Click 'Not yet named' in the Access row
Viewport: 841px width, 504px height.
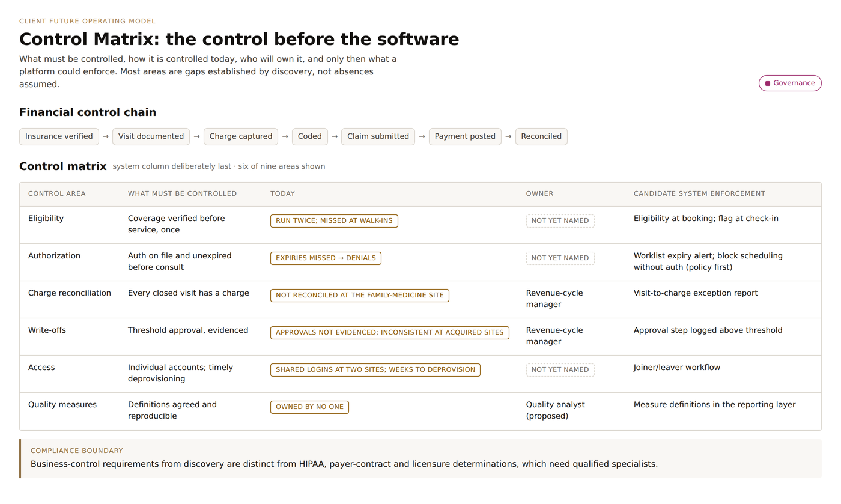click(x=560, y=370)
